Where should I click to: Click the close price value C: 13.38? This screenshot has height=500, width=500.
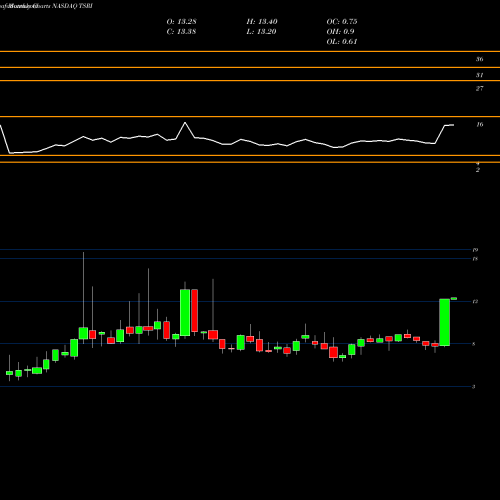[x=181, y=32]
